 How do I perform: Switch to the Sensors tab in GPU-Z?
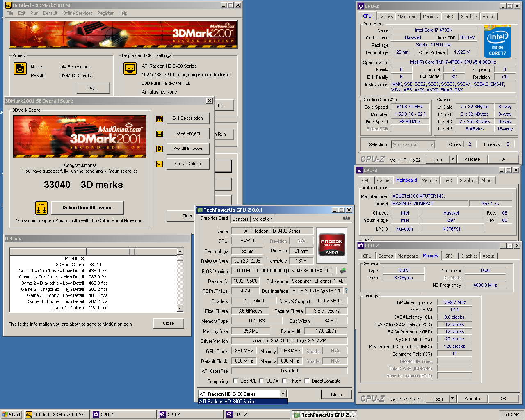click(240, 219)
